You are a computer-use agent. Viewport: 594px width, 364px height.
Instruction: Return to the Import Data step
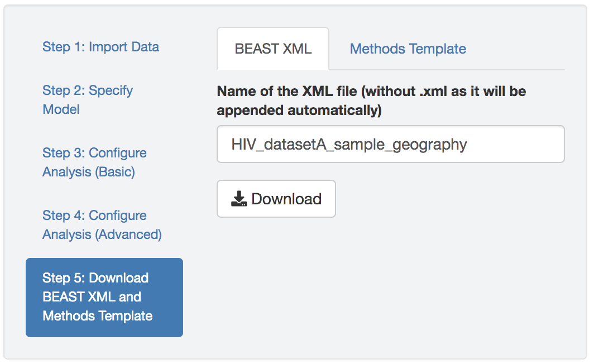[100, 47]
